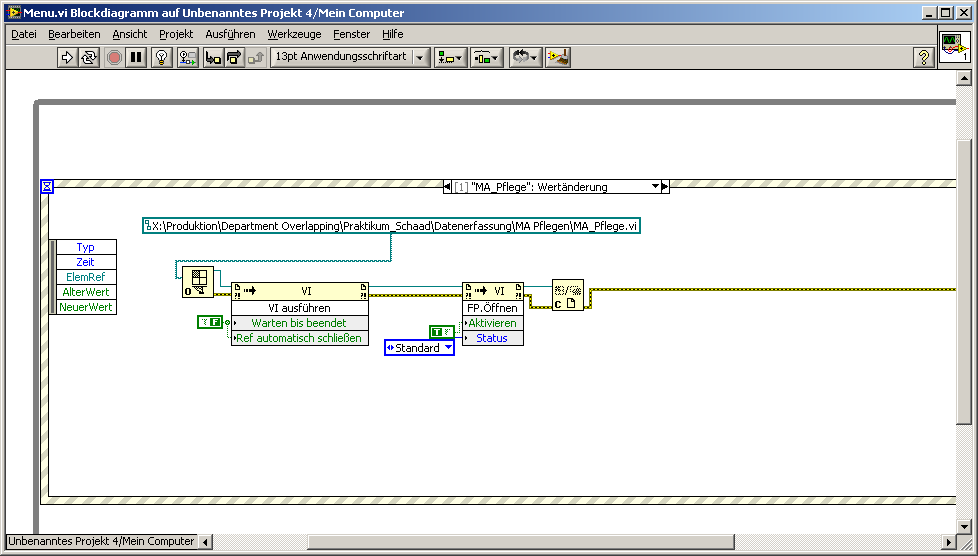Open the Fenster menu

[351, 34]
